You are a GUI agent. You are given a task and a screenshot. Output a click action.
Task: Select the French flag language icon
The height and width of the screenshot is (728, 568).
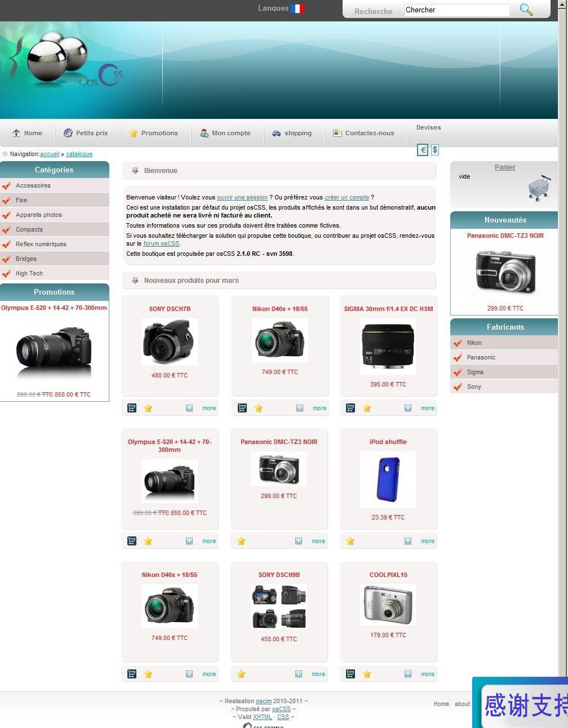coord(298,8)
